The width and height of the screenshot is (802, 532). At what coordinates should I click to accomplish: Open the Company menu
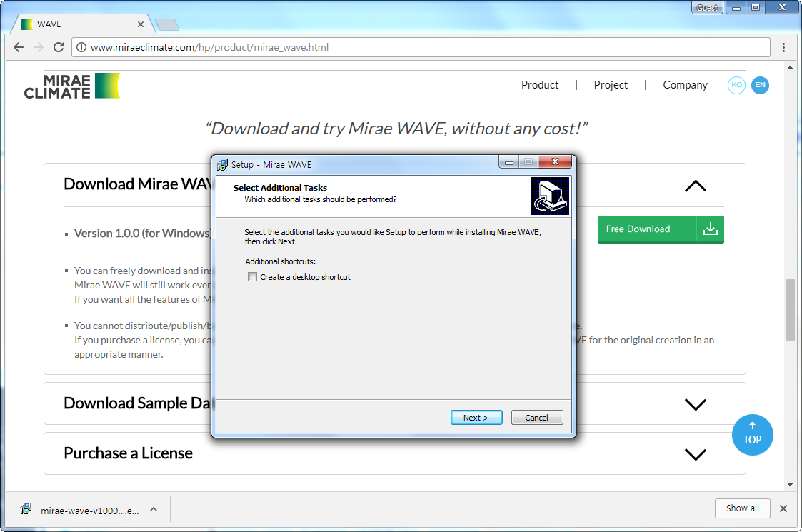coord(686,85)
